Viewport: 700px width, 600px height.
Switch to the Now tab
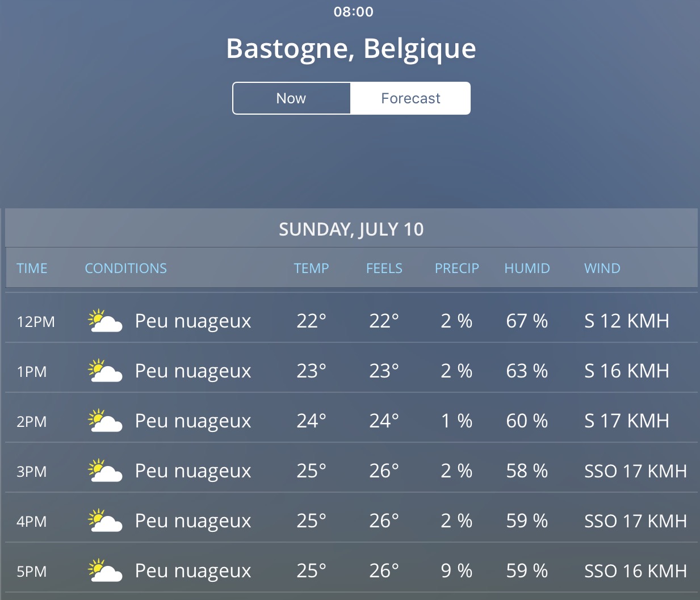291,98
